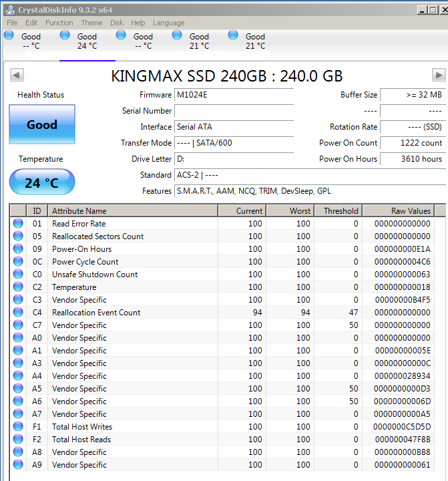
Task: Click the Buffer Size value >= 32 MB
Action: click(x=413, y=95)
